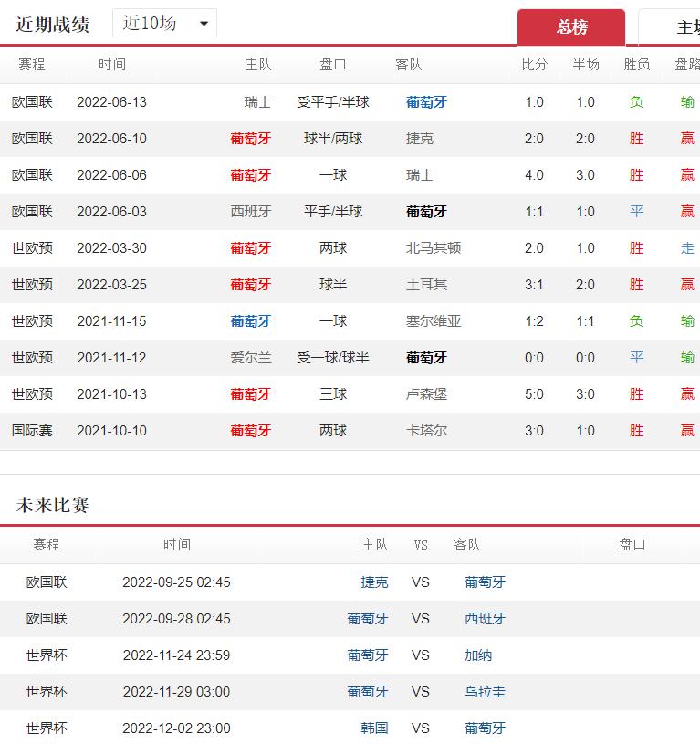The width and height of the screenshot is (700, 744).
Task: Click the 近期战绩 section title
Action: (x=53, y=25)
